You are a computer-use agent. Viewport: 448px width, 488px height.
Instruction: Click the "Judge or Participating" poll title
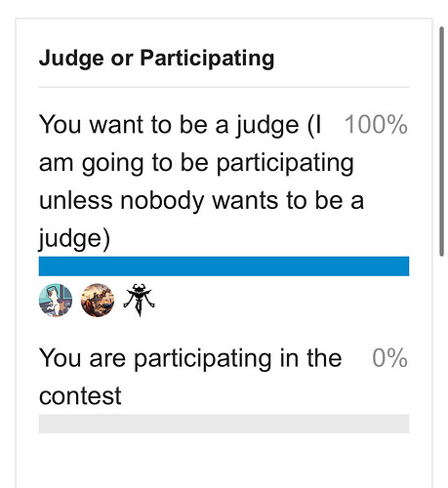[x=156, y=59]
